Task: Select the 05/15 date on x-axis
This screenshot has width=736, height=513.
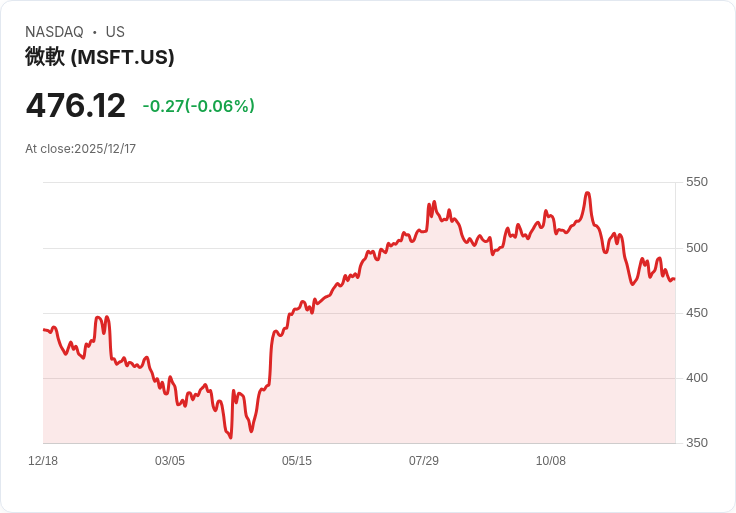Action: 297,461
